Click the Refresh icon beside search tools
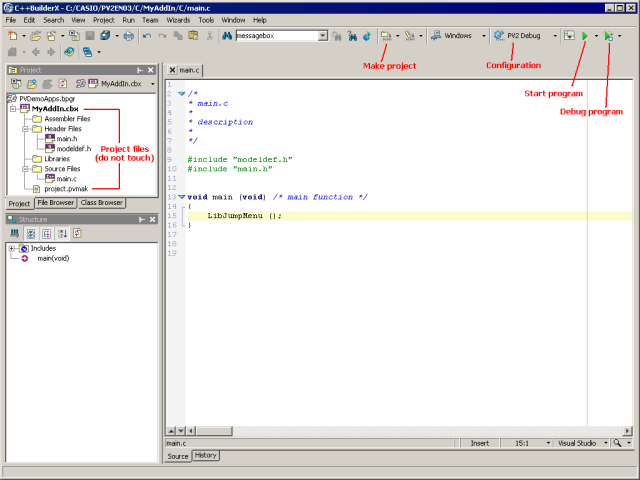The width and height of the screenshot is (640, 480). click(x=367, y=36)
